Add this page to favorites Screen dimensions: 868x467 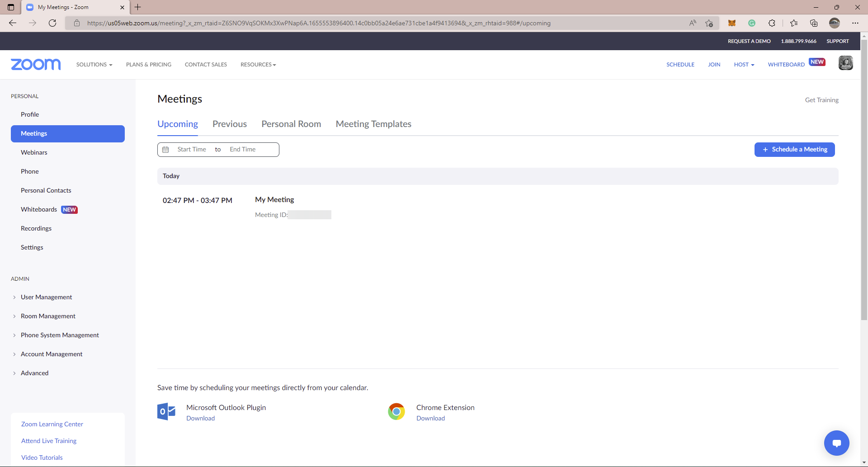(x=709, y=23)
